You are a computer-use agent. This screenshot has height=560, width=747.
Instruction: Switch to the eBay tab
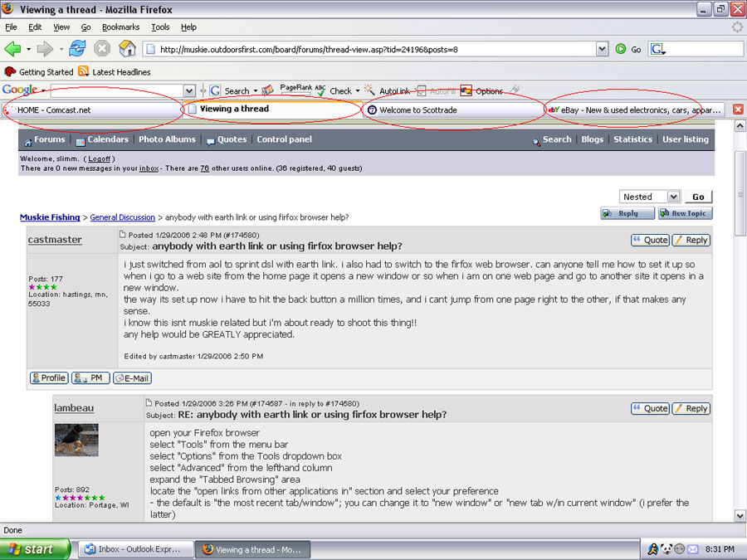[x=635, y=110]
